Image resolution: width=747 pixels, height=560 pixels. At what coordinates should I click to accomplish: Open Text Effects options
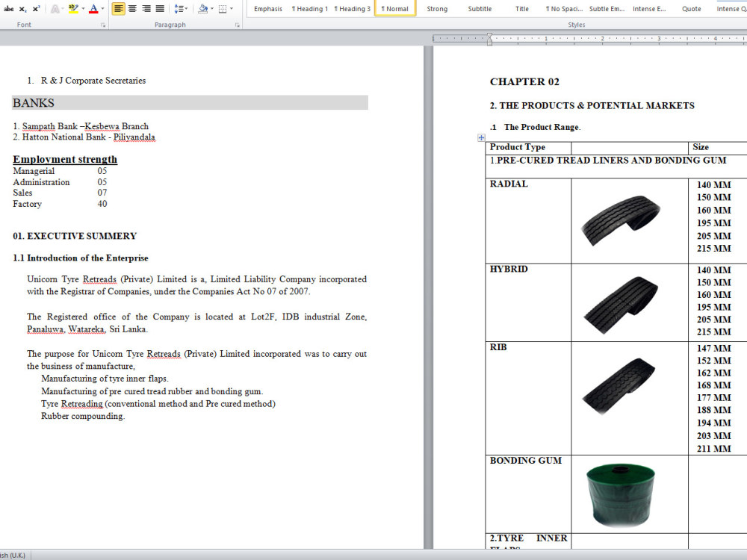(55, 8)
